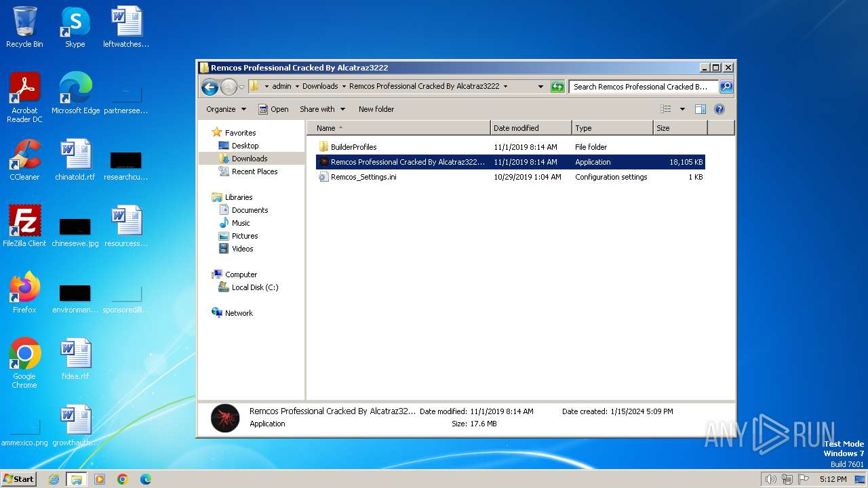This screenshot has width=868, height=488.
Task: Change your view icon in Explorer toolbar
Action: pos(666,109)
